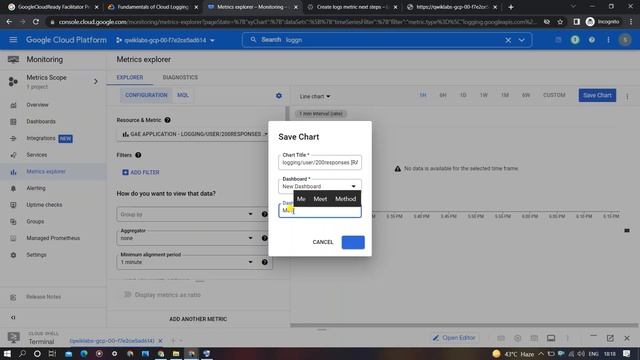
Task: Click the top Search bar
Action: point(387,40)
